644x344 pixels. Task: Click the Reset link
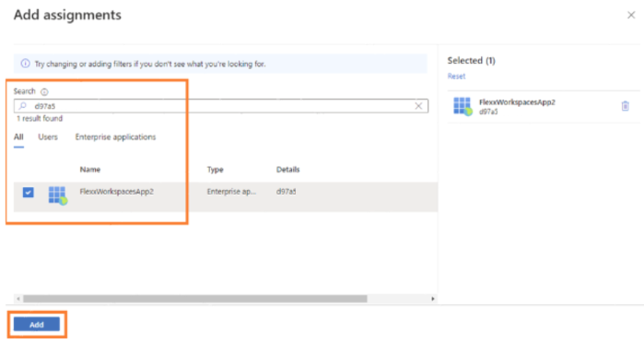tap(456, 76)
